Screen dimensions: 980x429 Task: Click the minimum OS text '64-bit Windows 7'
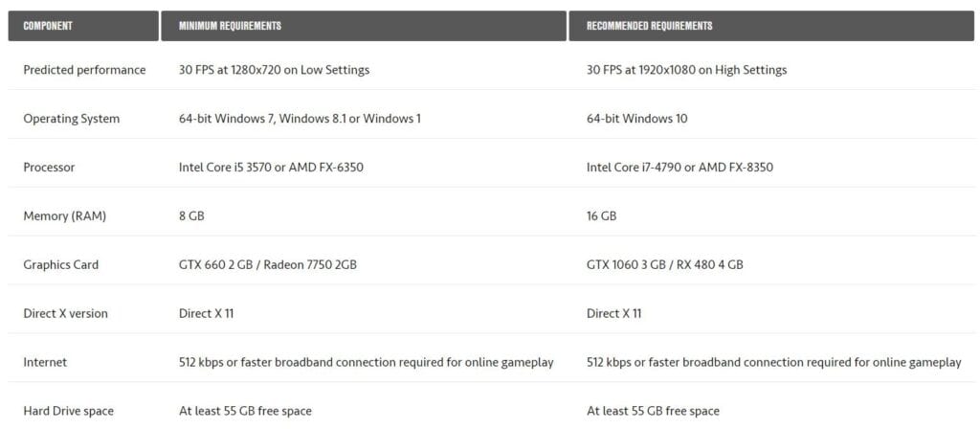pyautogui.click(x=225, y=119)
